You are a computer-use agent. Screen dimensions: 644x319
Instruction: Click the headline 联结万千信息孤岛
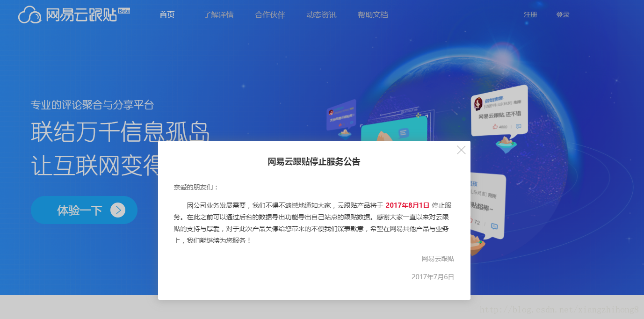coord(120,132)
